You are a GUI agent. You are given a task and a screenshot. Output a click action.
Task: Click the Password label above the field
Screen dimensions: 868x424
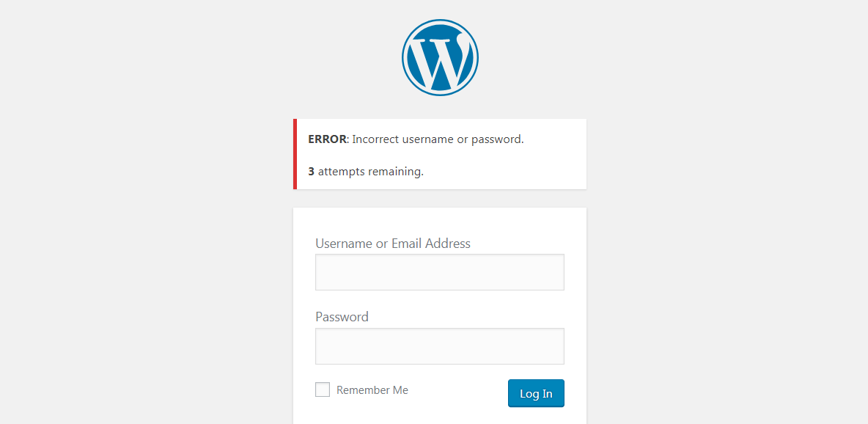coord(342,316)
